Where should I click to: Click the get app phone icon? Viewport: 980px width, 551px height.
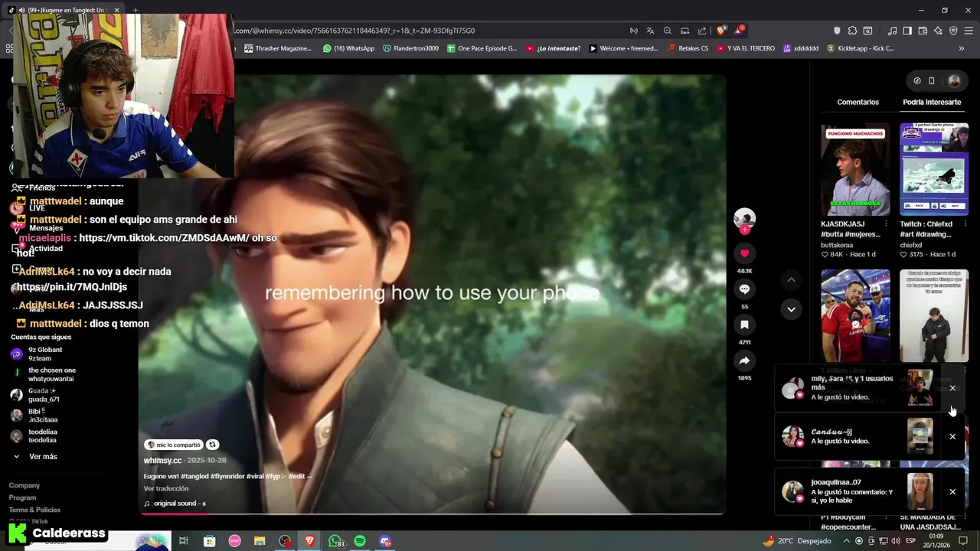click(932, 80)
